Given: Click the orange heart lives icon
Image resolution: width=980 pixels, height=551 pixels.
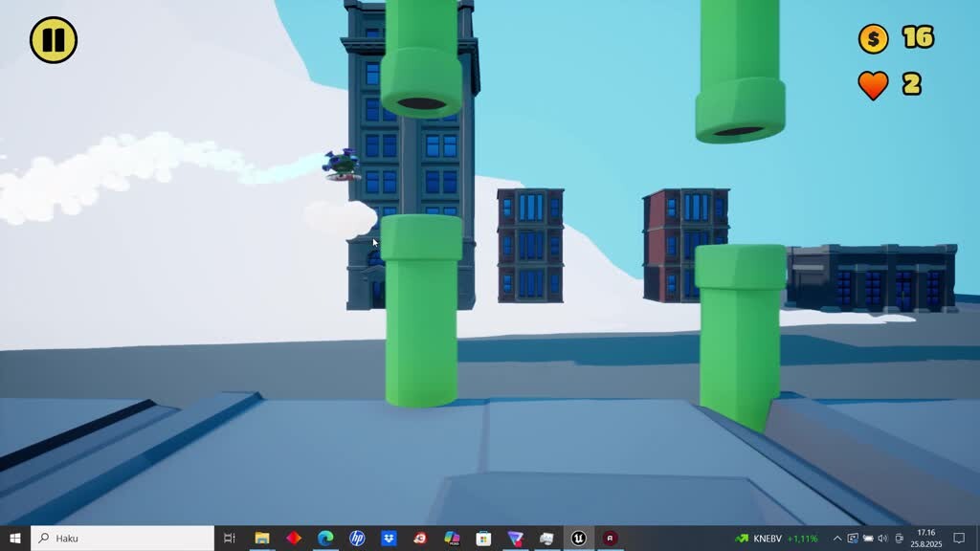Looking at the screenshot, I should [873, 85].
